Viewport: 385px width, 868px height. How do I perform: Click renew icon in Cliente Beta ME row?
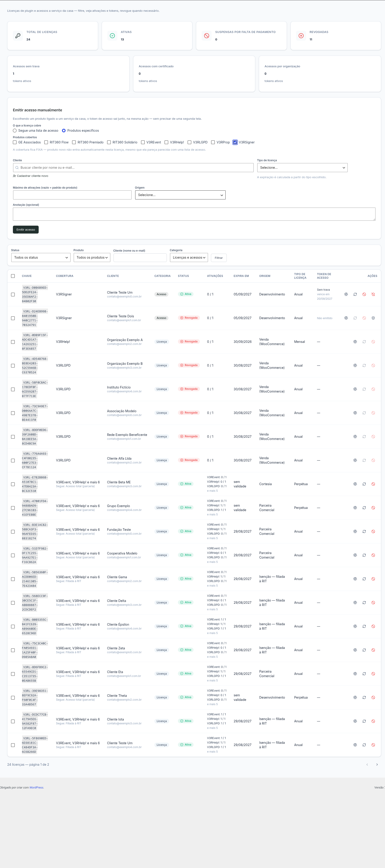point(364,484)
